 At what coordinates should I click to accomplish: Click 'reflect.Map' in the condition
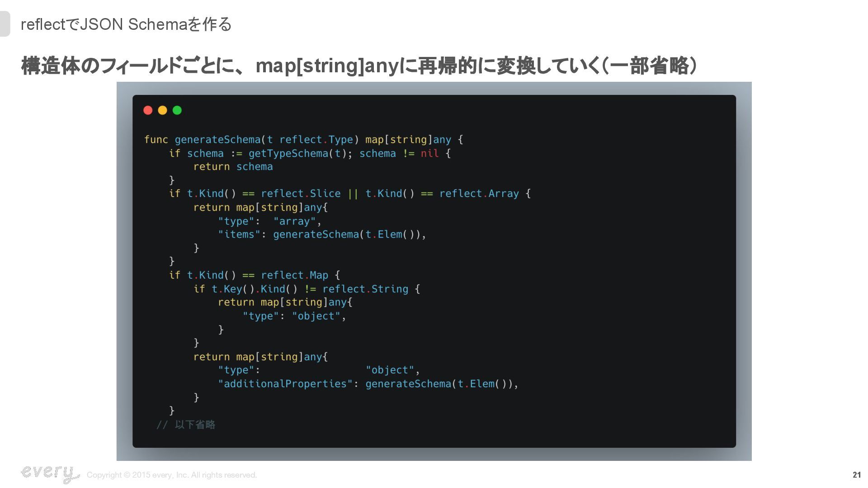click(x=294, y=275)
